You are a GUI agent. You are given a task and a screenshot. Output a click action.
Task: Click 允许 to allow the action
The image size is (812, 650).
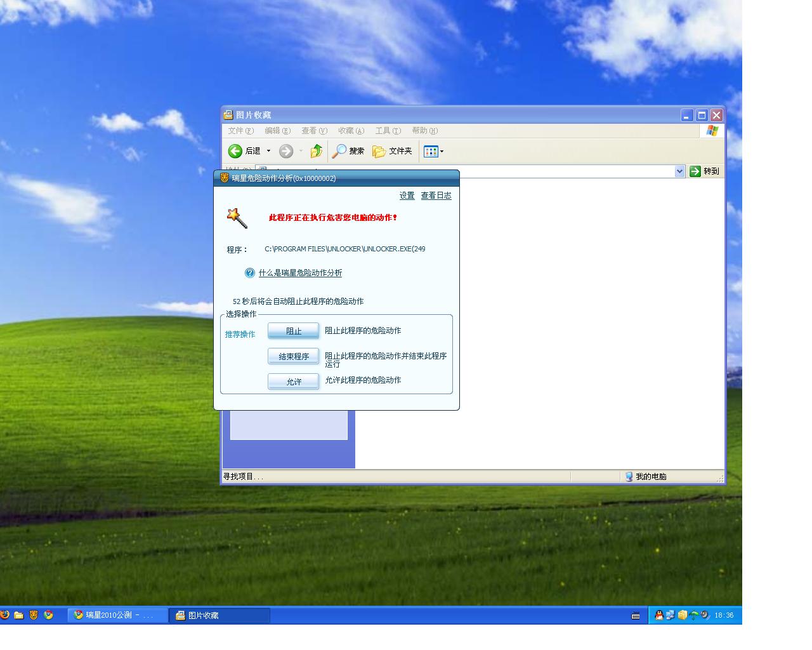[293, 381]
